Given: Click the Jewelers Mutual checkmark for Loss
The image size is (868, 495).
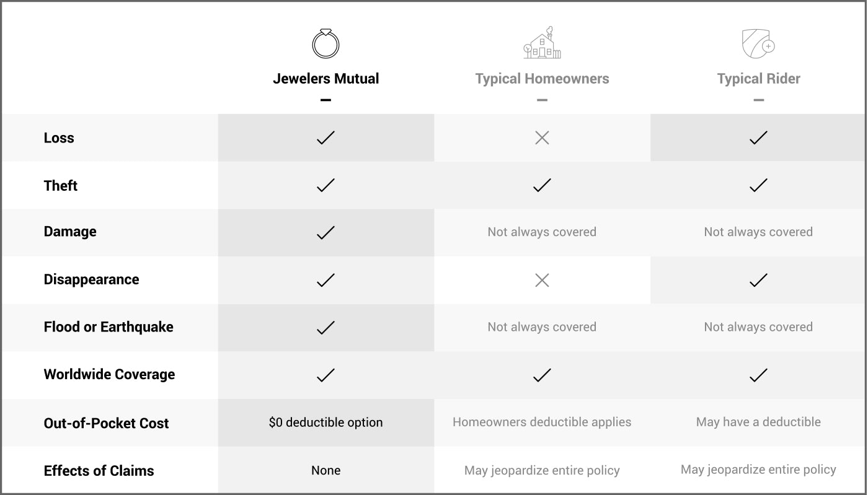Looking at the screenshot, I should (x=325, y=138).
